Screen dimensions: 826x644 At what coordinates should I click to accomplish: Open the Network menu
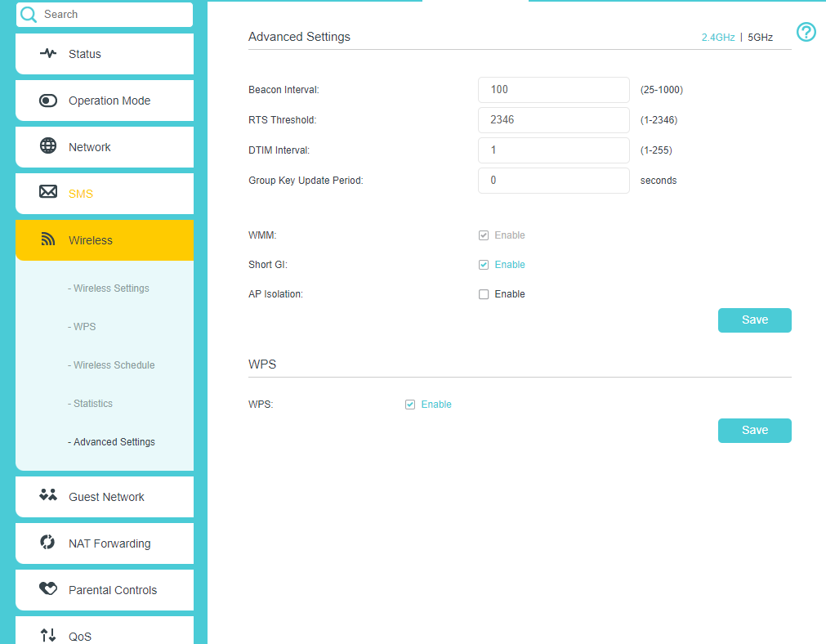tap(105, 147)
